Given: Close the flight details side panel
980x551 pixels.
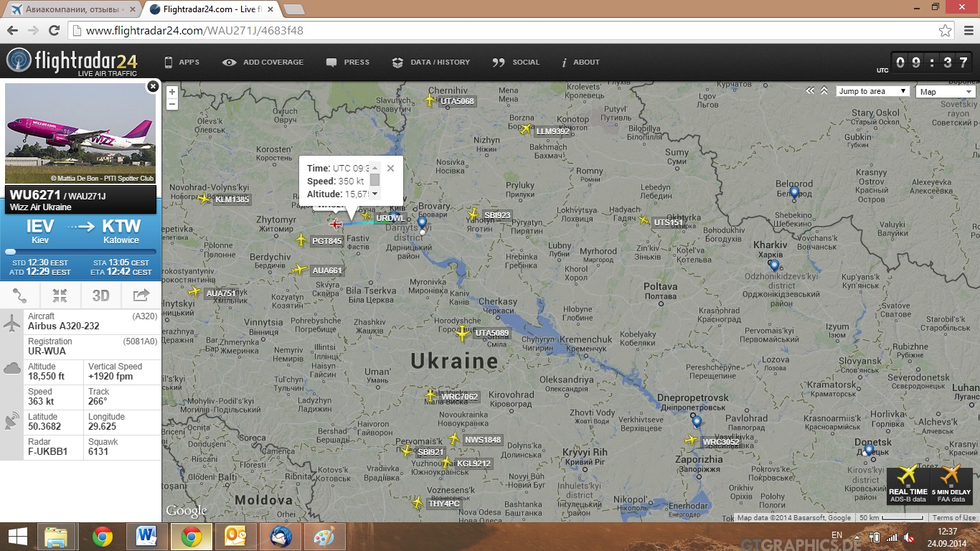Looking at the screenshot, I should pos(152,87).
